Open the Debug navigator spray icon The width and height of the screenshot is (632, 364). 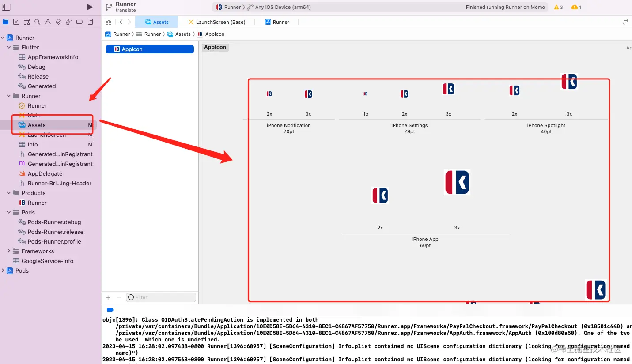pos(69,22)
